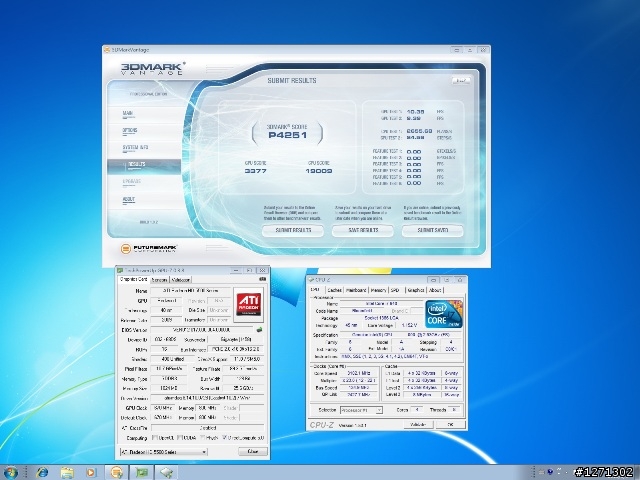Screen dimensions: 640x480
Task: Toggle the CUDA checkbox in GPU-Z
Action: (179, 438)
